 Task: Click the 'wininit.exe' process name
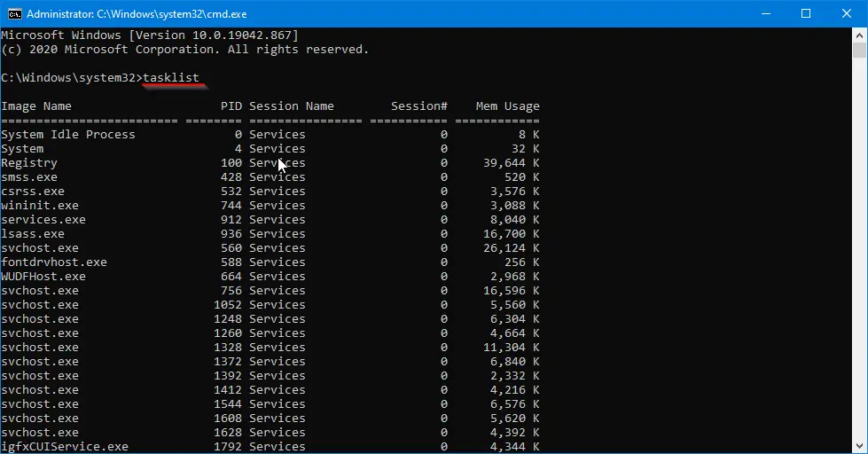click(40, 206)
